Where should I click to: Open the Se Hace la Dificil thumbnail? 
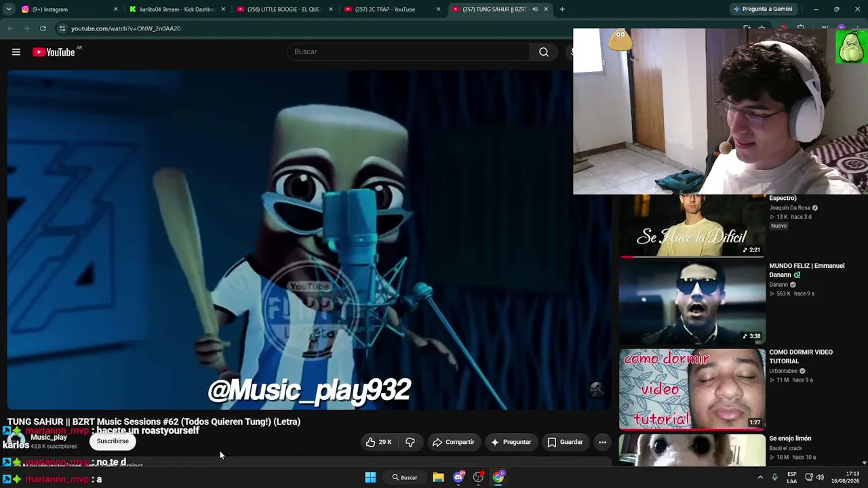coord(692,226)
